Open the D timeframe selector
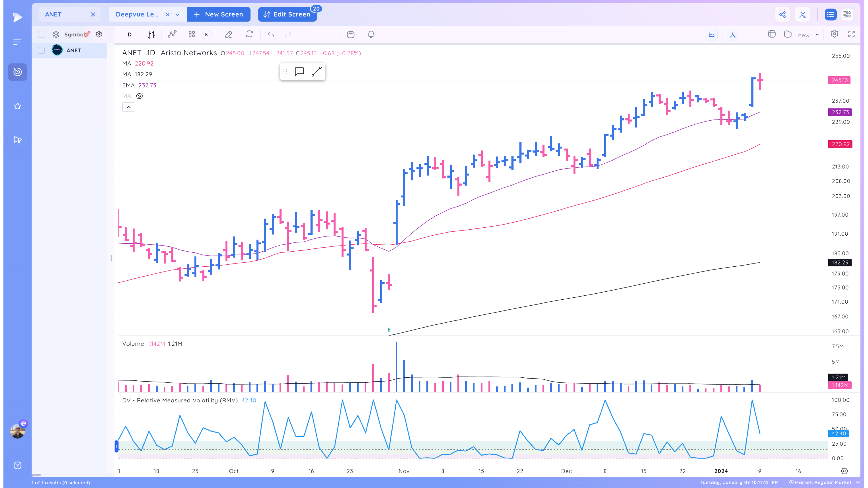 click(x=129, y=34)
